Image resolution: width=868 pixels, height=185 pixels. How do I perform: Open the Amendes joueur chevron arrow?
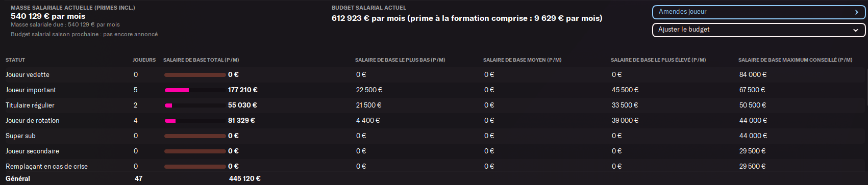point(856,12)
